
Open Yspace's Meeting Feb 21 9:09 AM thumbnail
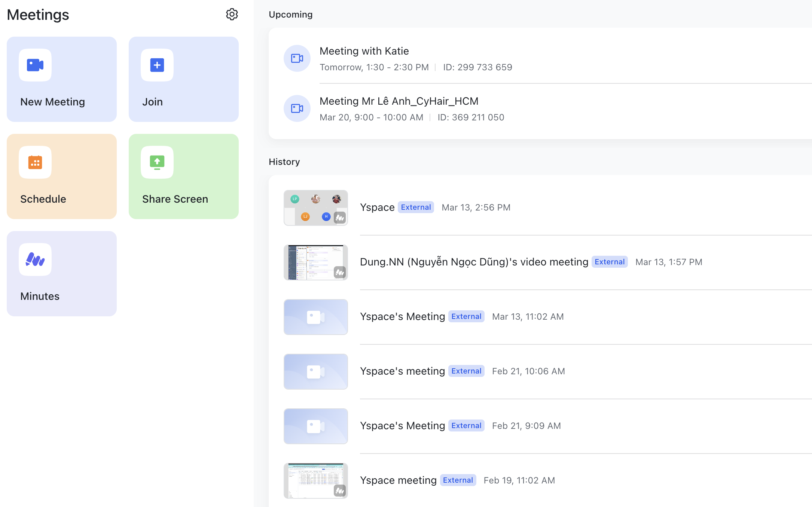316,426
